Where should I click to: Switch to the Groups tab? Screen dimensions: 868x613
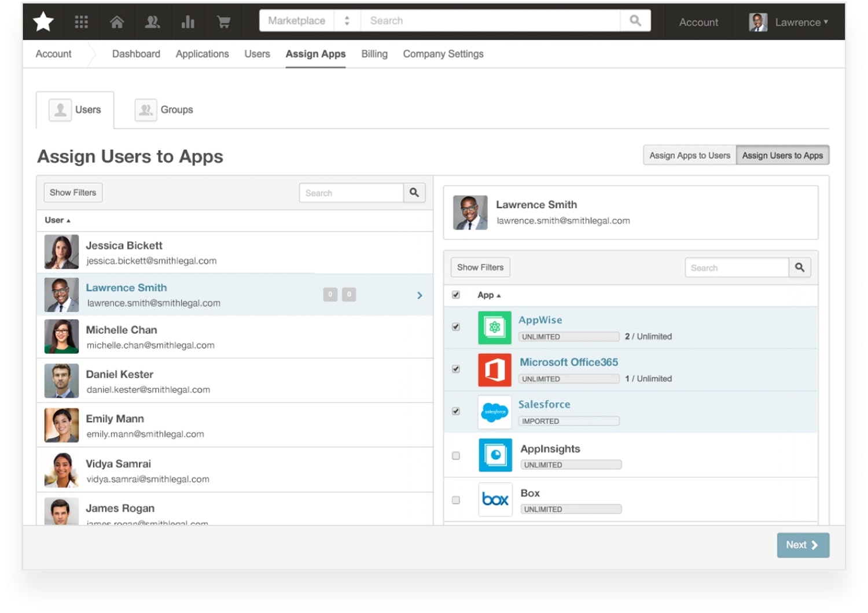click(x=164, y=110)
